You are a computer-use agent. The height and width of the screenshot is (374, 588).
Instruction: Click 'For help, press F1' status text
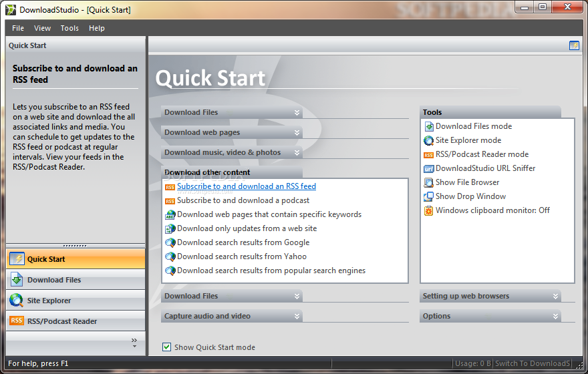[x=38, y=363]
